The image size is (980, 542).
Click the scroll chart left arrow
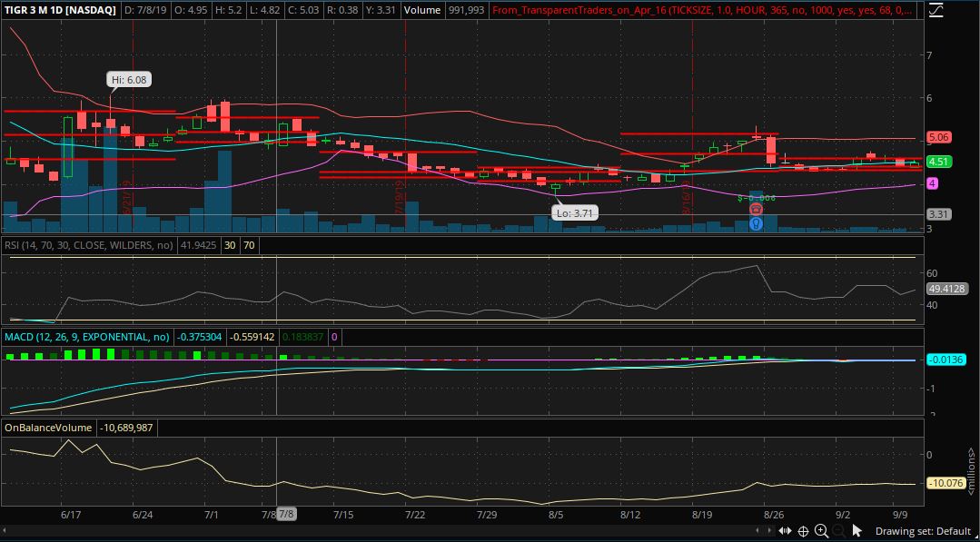click(x=758, y=531)
